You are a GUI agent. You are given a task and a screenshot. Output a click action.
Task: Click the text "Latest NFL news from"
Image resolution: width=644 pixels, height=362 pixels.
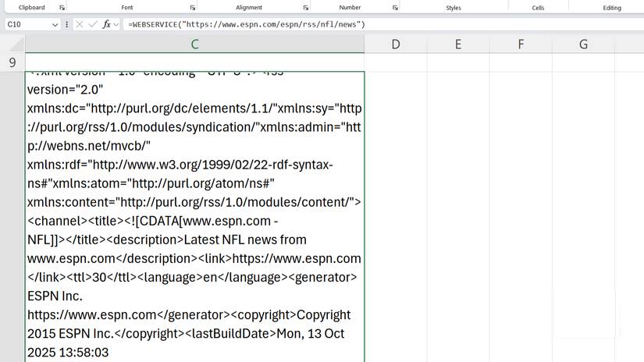point(245,240)
